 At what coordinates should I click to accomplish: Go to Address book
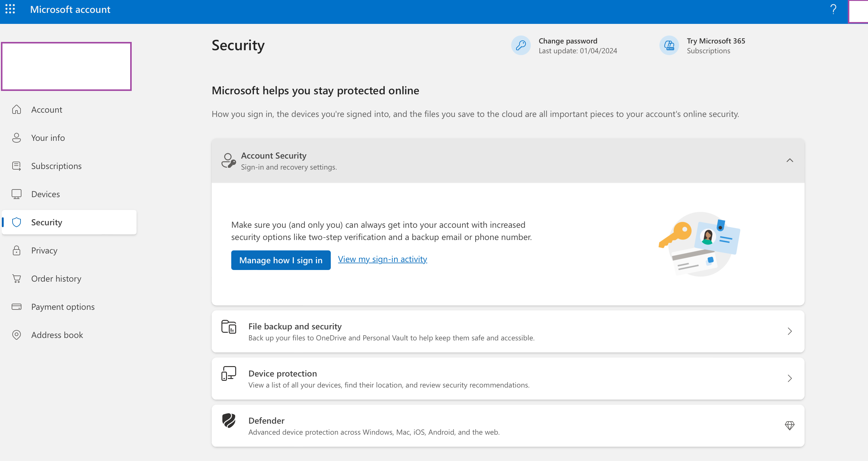69,335
